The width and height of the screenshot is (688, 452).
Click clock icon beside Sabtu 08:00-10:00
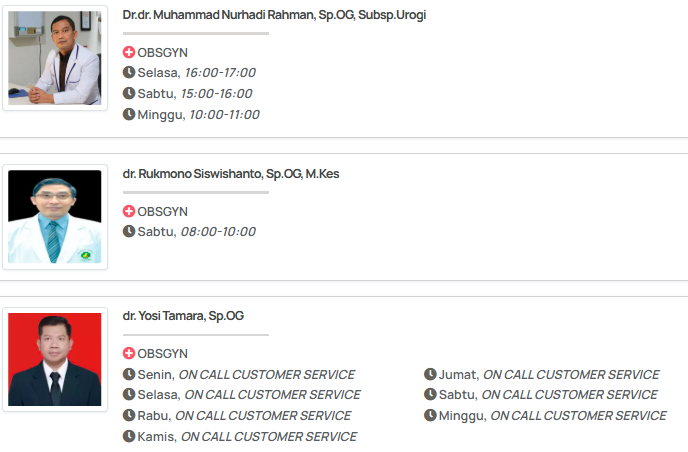[129, 231]
